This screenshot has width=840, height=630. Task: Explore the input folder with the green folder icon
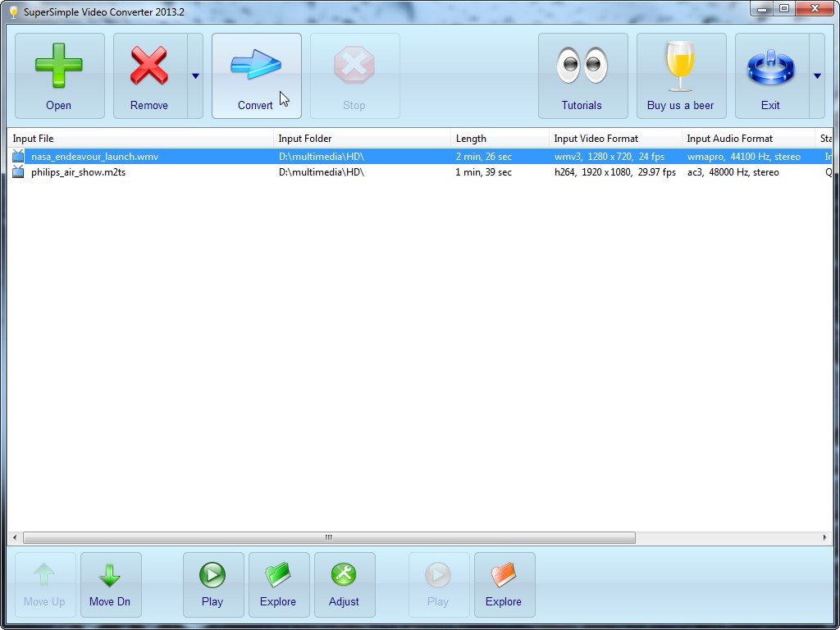(279, 584)
